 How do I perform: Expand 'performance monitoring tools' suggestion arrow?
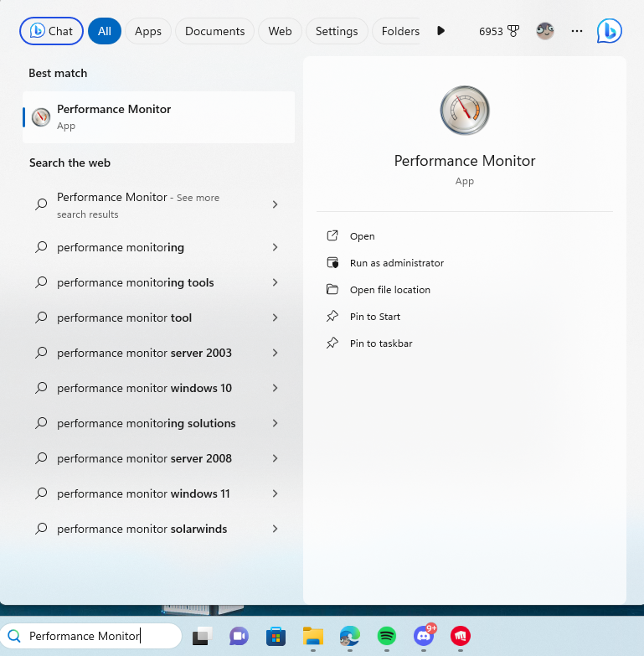pyautogui.click(x=275, y=283)
